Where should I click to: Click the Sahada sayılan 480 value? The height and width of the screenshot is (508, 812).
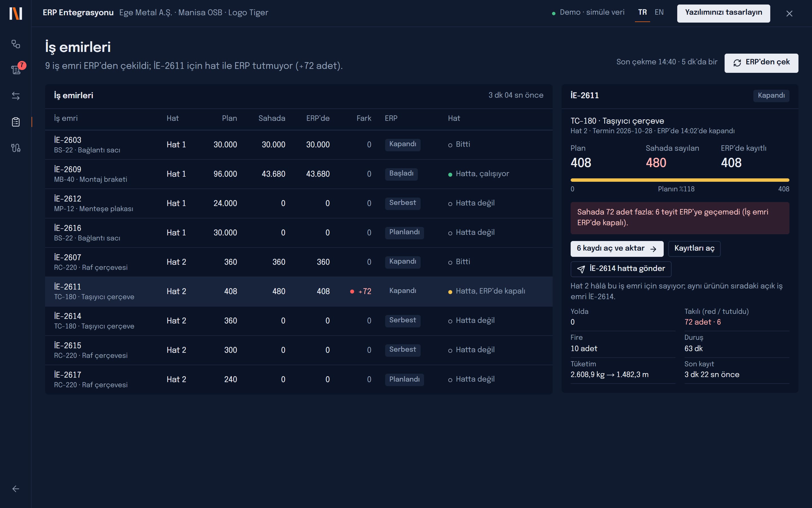656,163
